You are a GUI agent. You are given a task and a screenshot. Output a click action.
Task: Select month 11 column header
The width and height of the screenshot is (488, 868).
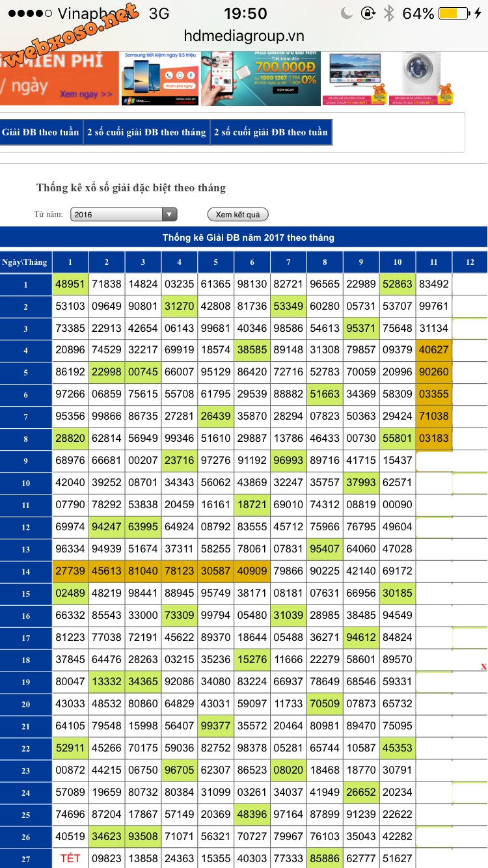(433, 262)
